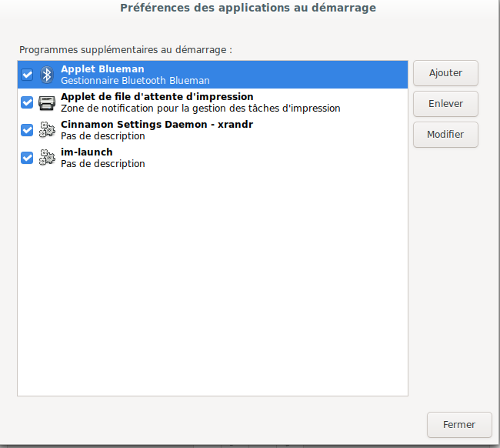Toggle the Cinnamon Settings Daemon xrandr checkbox

click(x=27, y=130)
